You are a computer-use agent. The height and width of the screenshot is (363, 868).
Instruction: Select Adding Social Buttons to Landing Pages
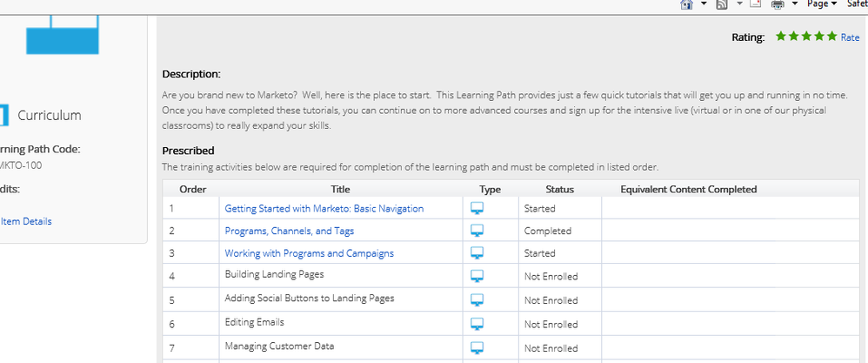[x=310, y=298]
